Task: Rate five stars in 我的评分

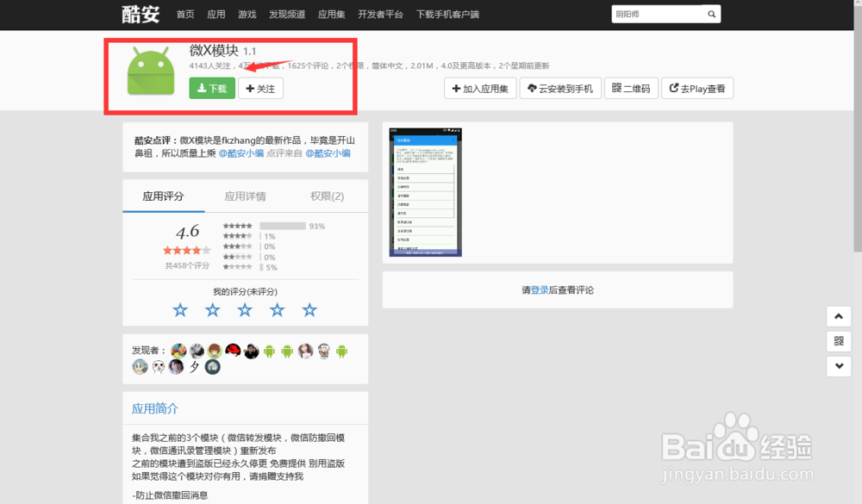Action: coord(309,310)
